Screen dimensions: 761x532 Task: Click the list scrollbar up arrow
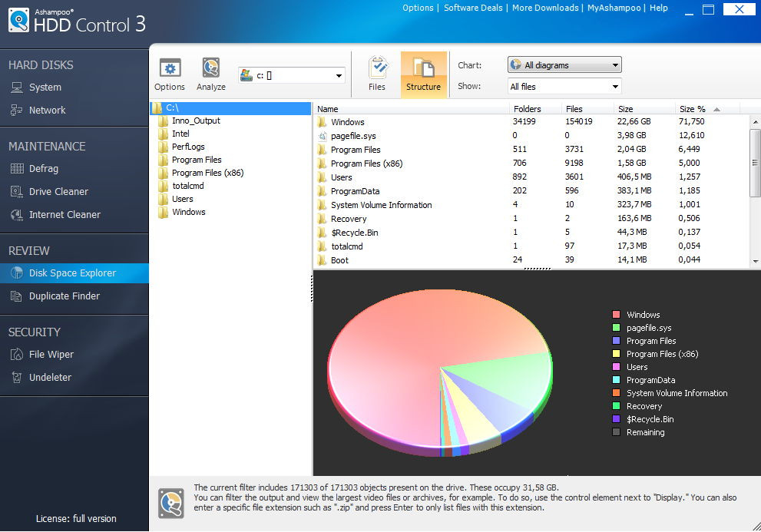pyautogui.click(x=755, y=121)
